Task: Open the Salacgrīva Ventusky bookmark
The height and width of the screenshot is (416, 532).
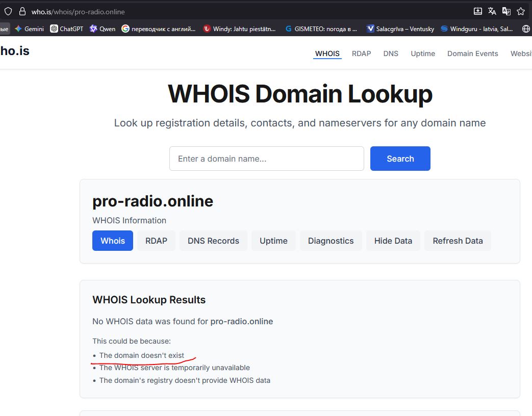Action: tap(400, 29)
